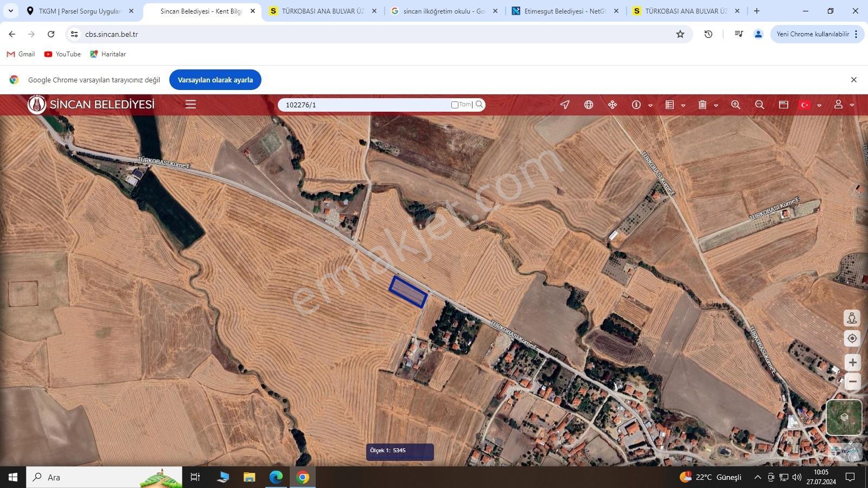868x488 pixels.
Task: Open Microsoft Edge from the taskbar
Action: pyautogui.click(x=276, y=477)
